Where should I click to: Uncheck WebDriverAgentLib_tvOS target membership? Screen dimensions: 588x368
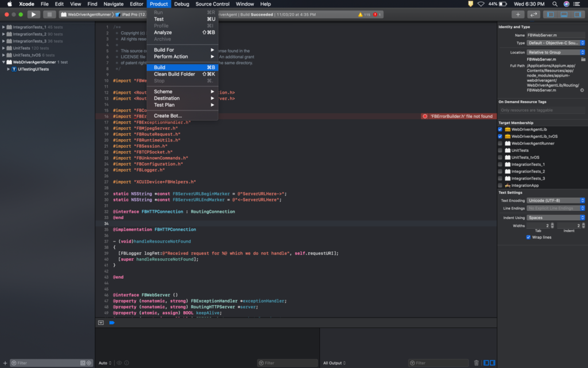(x=500, y=136)
